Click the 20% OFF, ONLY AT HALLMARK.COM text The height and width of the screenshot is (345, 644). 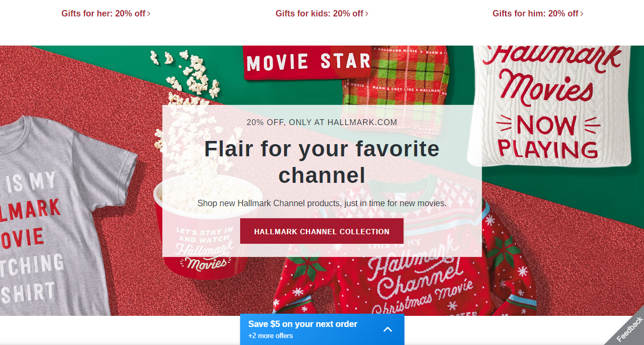click(x=322, y=122)
